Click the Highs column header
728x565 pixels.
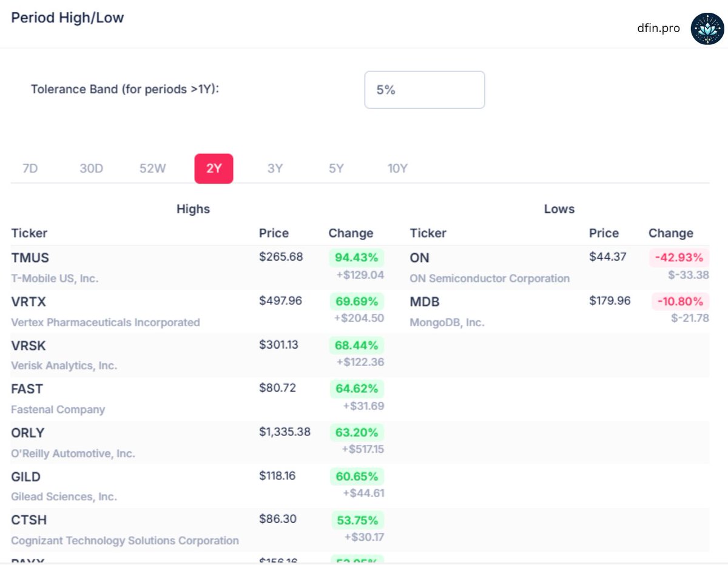coord(194,209)
